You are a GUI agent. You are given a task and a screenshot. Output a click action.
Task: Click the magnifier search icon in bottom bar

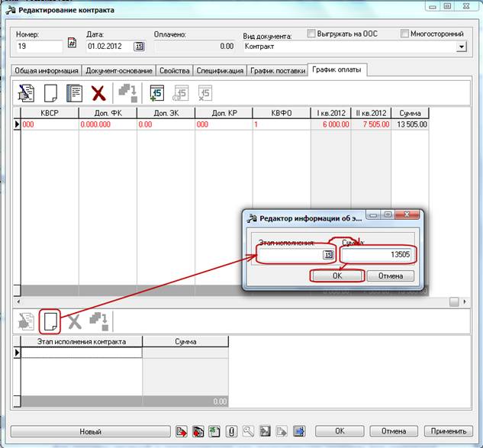pyautogui.click(x=247, y=431)
